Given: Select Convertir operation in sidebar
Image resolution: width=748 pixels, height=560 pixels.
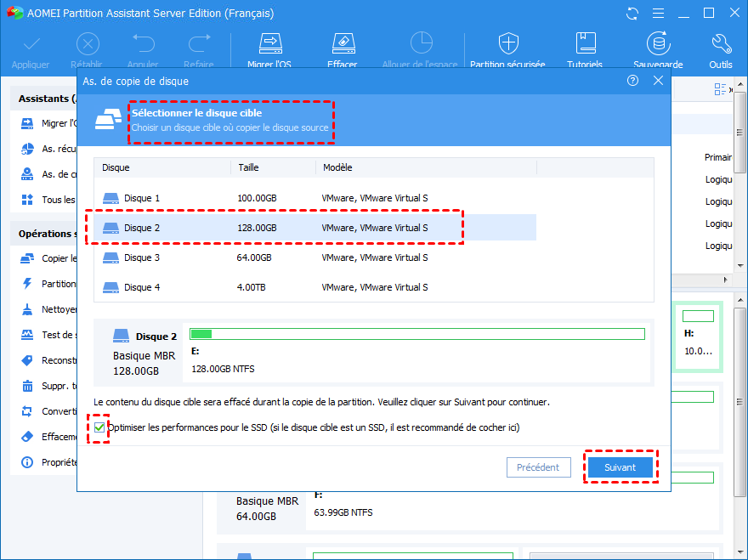Looking at the screenshot, I should click(x=48, y=411).
